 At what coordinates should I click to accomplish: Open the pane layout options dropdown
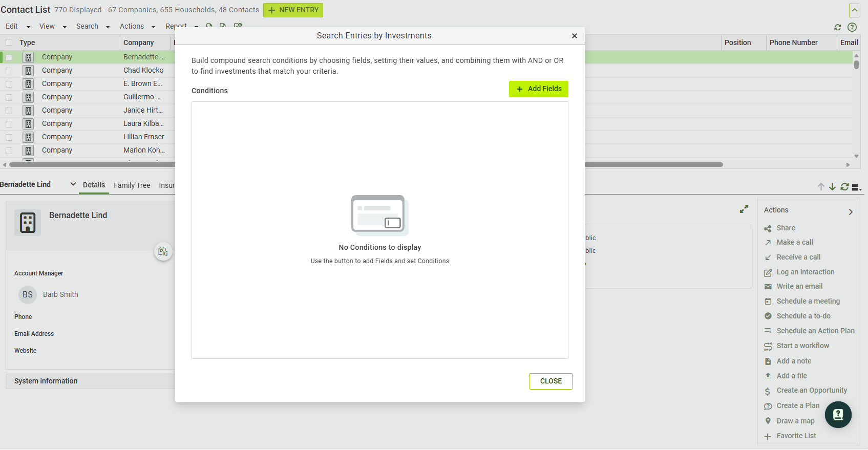(x=857, y=187)
